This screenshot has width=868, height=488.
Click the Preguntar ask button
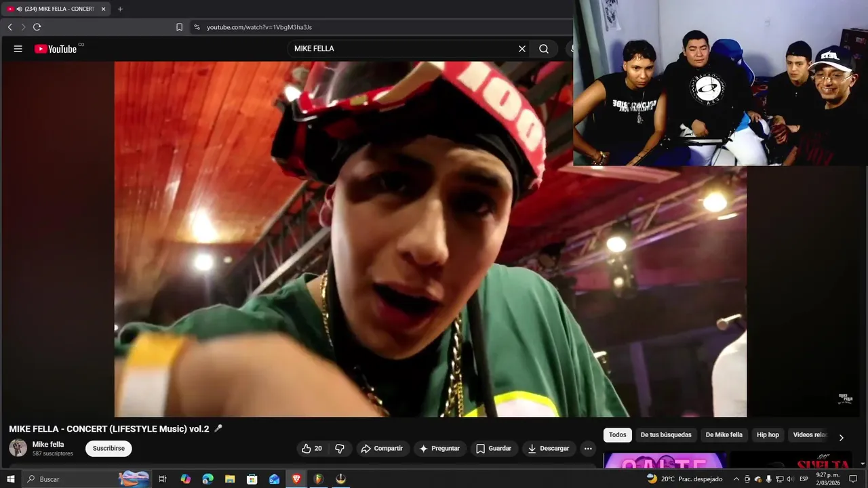point(439,448)
